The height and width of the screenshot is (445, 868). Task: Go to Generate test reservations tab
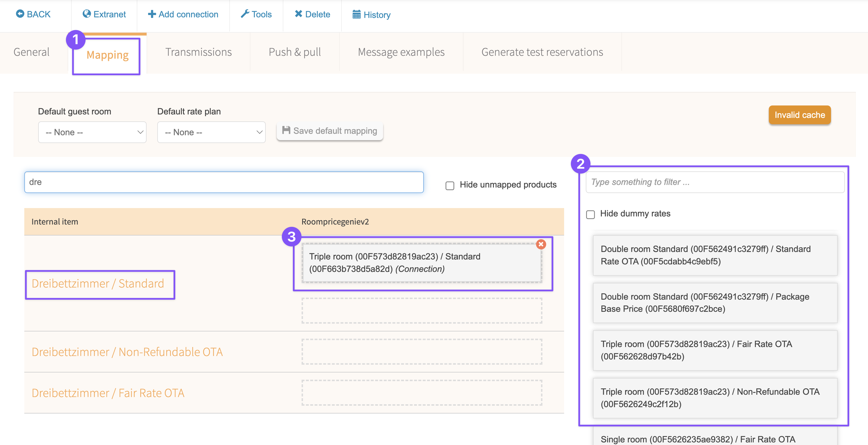[x=542, y=52]
